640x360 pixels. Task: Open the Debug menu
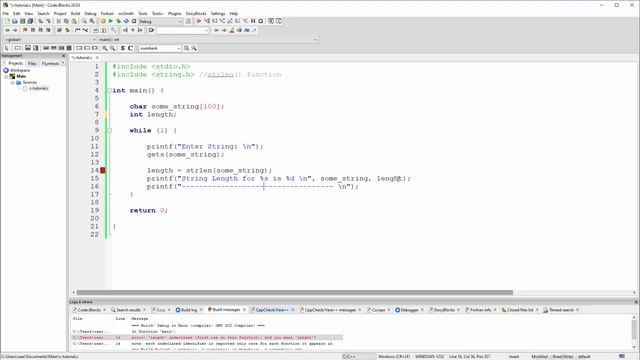point(90,13)
